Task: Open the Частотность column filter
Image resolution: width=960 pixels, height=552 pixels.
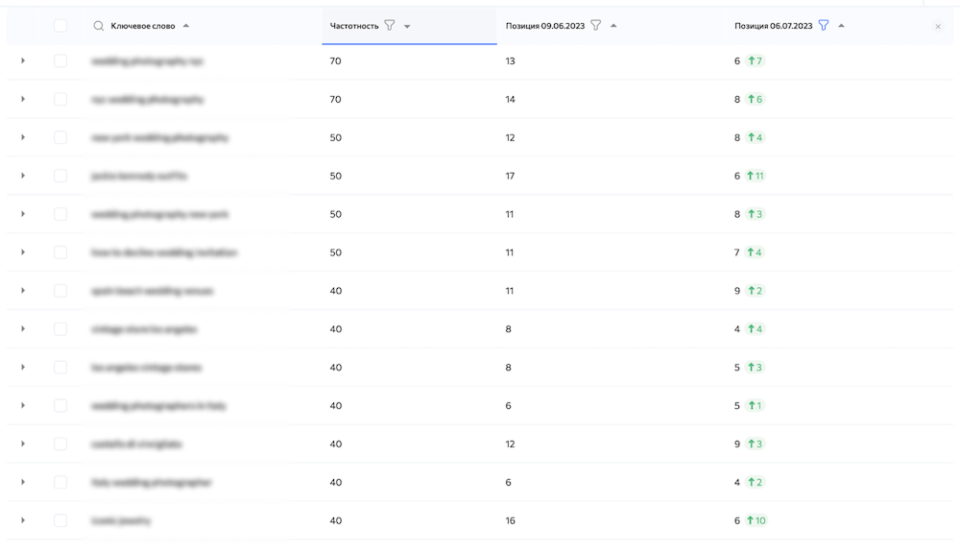Action: (390, 26)
